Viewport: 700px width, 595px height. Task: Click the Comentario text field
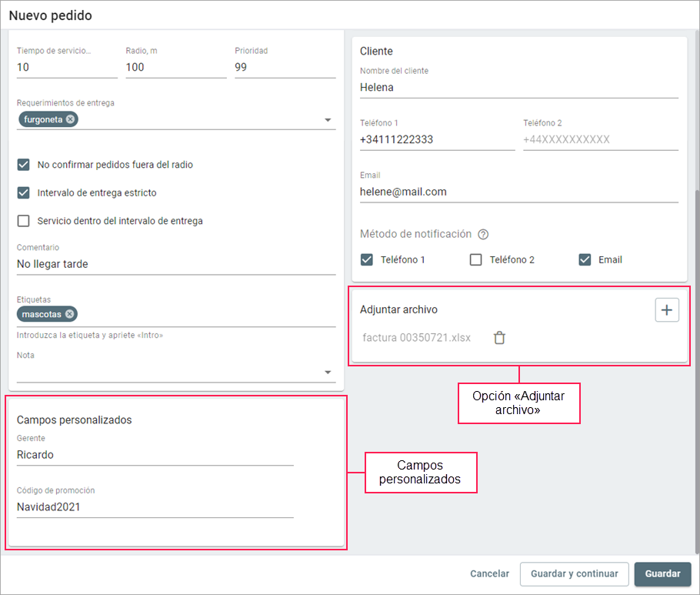(x=175, y=264)
